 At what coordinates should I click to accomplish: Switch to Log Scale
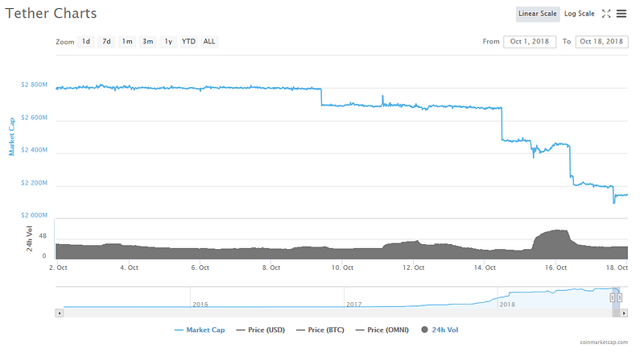click(579, 14)
